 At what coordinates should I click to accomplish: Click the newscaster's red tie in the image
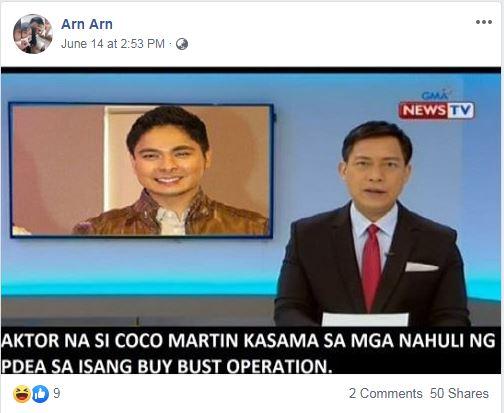coord(371,266)
